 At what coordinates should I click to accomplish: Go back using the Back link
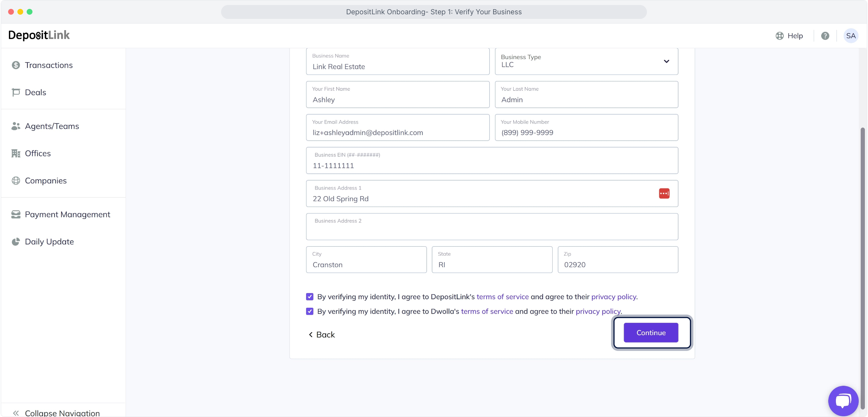click(322, 335)
